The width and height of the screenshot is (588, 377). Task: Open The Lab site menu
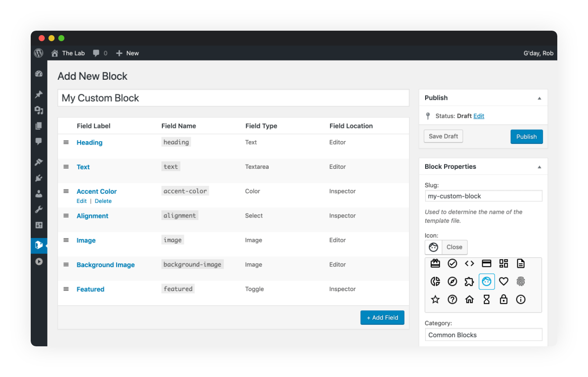click(x=68, y=53)
